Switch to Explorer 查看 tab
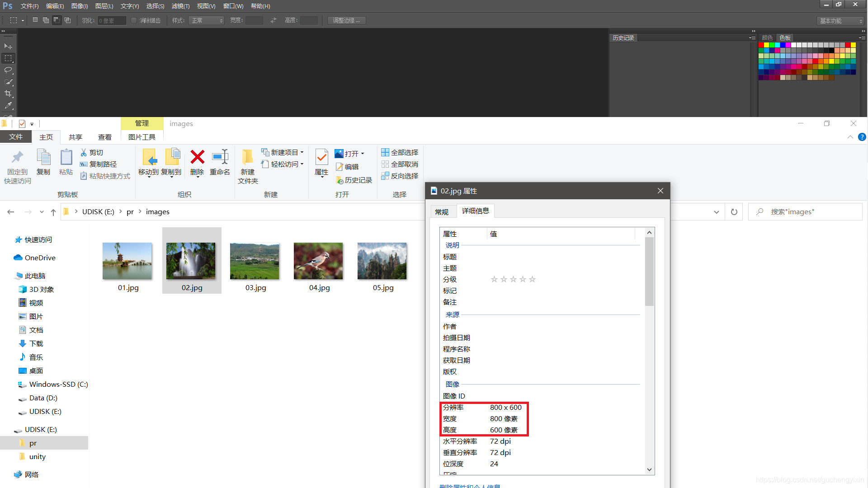 point(104,137)
